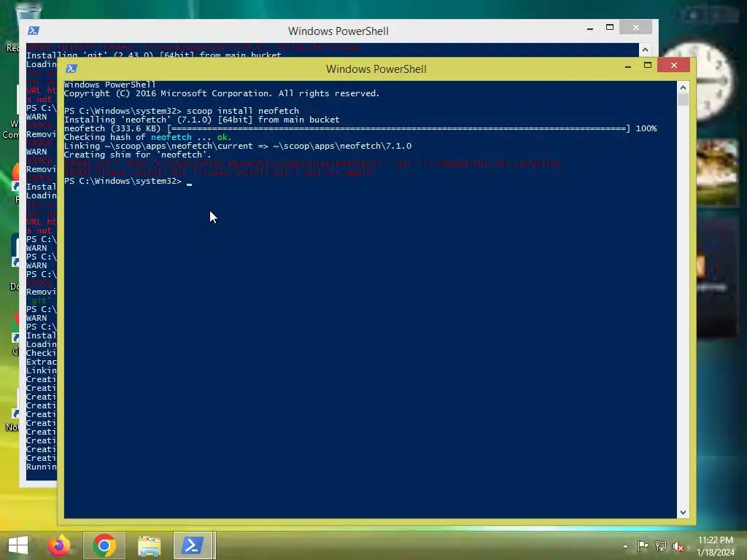Click the "Installing 'neofetch' (7.1.0)" line

pyautogui.click(x=202, y=120)
